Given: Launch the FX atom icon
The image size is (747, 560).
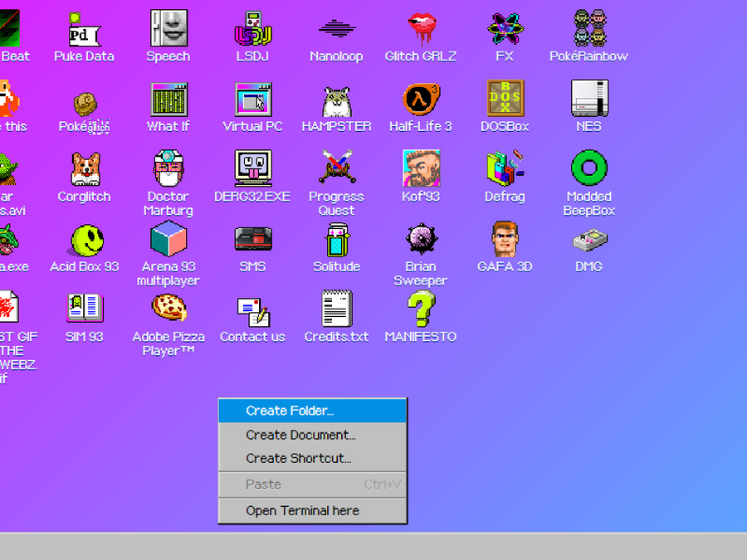Looking at the screenshot, I should click(x=505, y=28).
